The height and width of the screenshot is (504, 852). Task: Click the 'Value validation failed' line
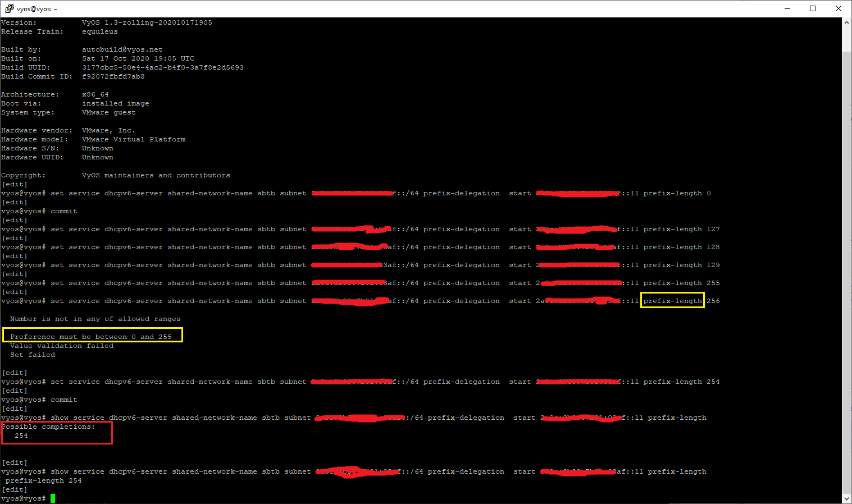[62, 346]
